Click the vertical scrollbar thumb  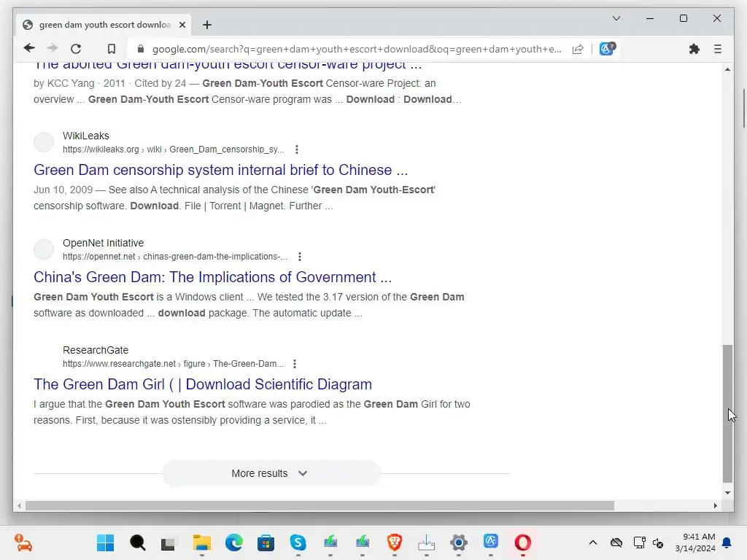[727, 413]
